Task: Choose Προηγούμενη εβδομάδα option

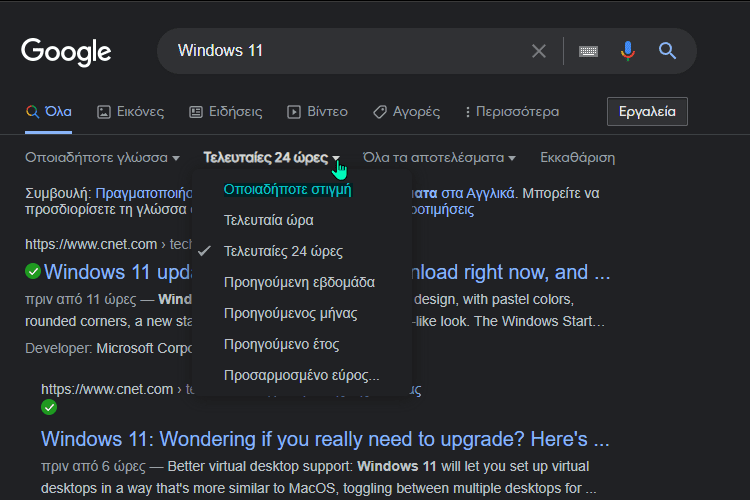Action: coord(299,282)
